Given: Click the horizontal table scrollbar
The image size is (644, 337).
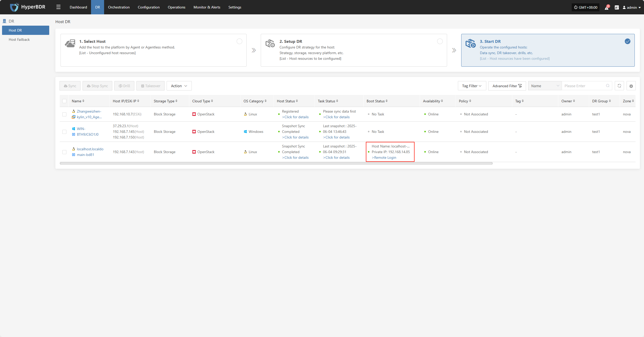Looking at the screenshot, I should (x=276, y=163).
